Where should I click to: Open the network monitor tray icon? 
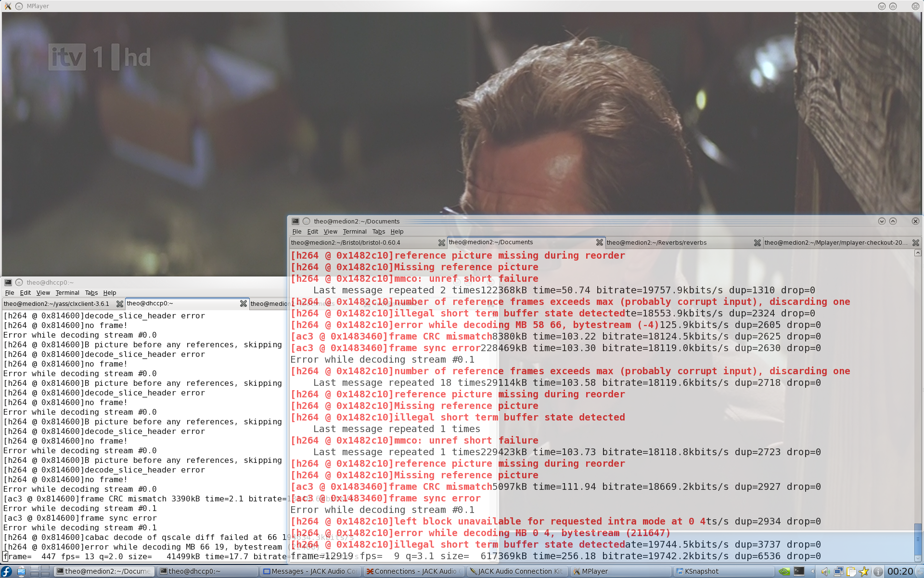tap(838, 571)
